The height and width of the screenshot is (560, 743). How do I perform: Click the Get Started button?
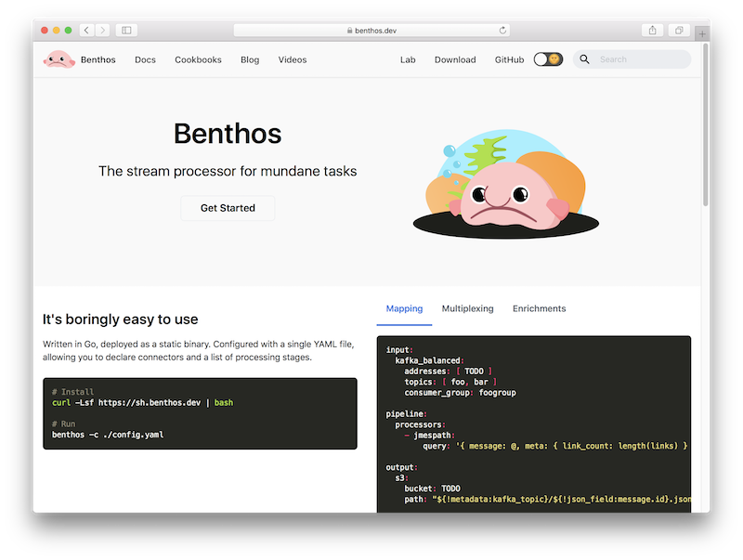[x=228, y=208]
